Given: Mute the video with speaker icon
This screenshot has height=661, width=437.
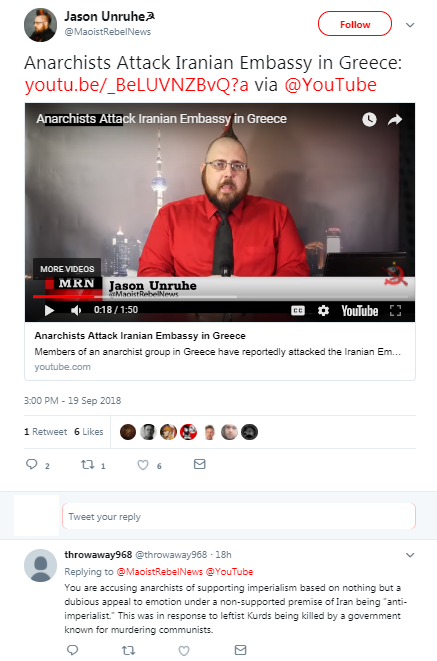Looking at the screenshot, I should pyautogui.click(x=76, y=311).
